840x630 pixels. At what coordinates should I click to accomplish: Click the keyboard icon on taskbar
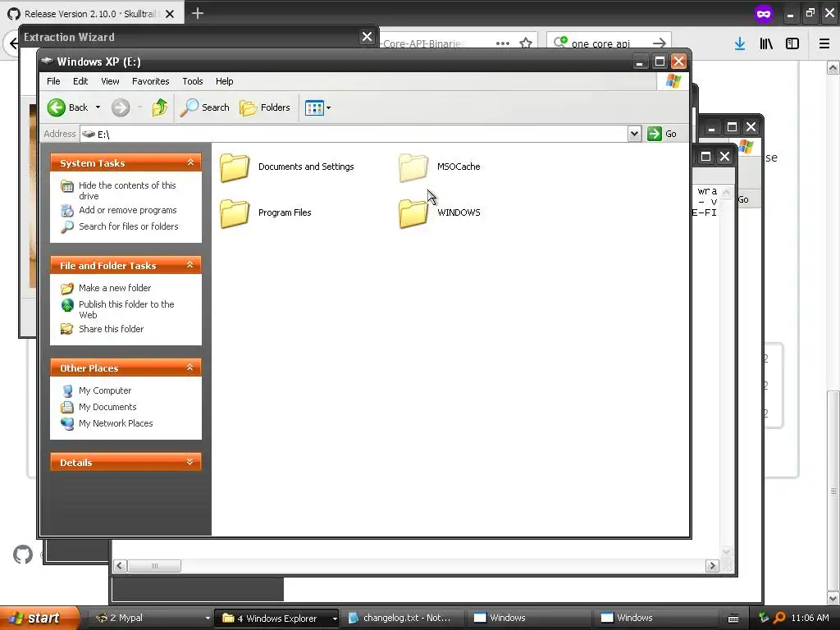point(733,619)
